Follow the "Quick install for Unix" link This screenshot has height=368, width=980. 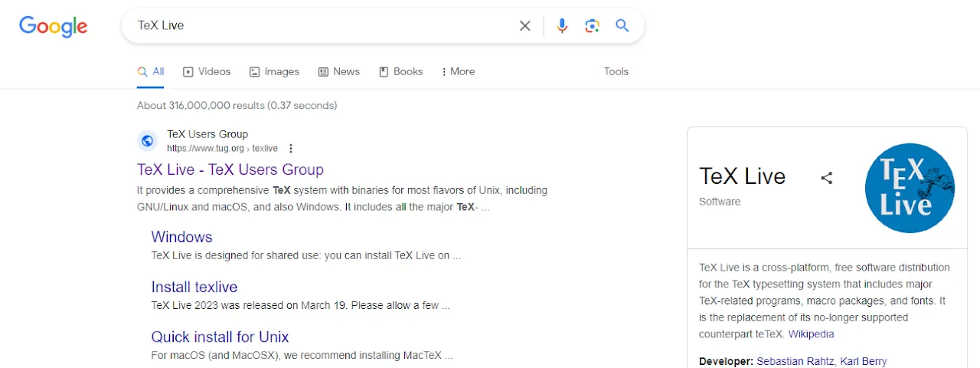(220, 337)
